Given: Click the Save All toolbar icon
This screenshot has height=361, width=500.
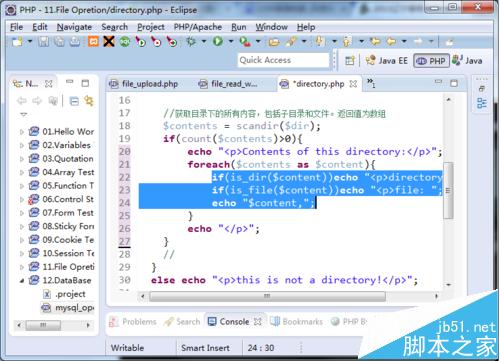Looking at the screenshot, I should click(x=59, y=42).
